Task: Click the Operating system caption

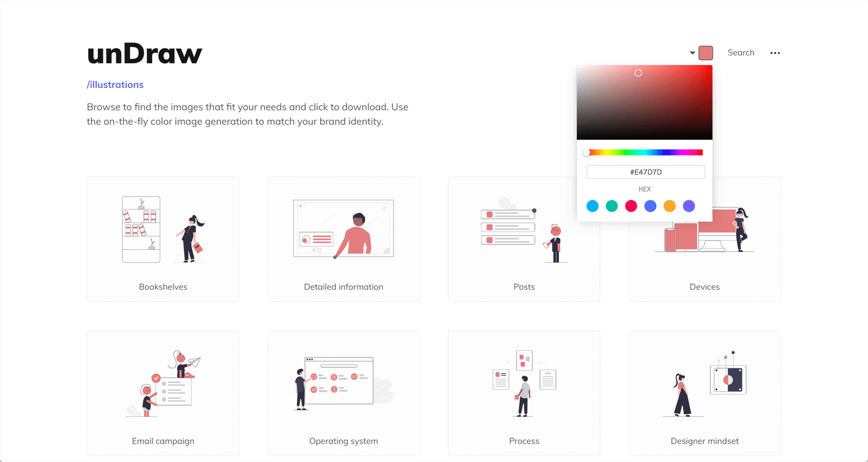Action: 344,441
